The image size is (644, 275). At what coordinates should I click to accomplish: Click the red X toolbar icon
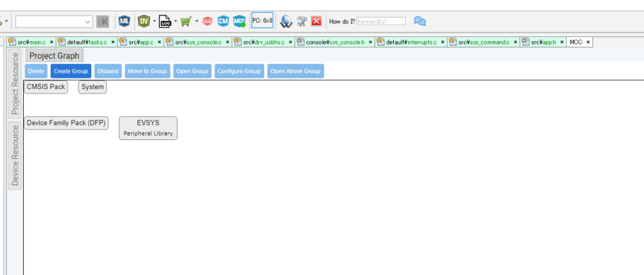pos(316,21)
